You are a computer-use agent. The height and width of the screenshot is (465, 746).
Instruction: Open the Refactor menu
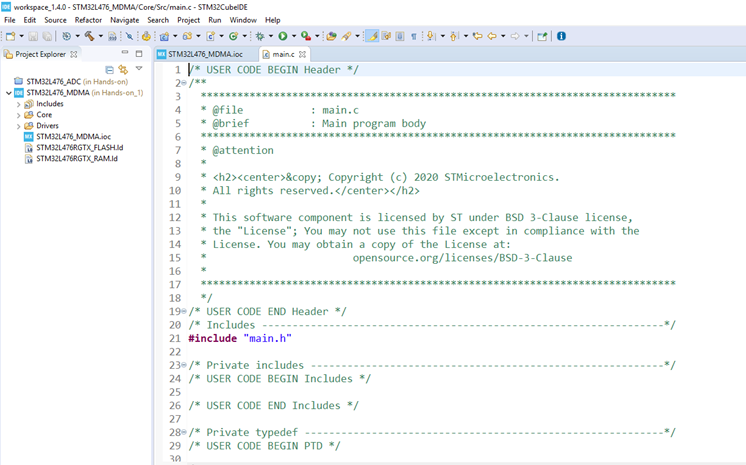pos(88,20)
